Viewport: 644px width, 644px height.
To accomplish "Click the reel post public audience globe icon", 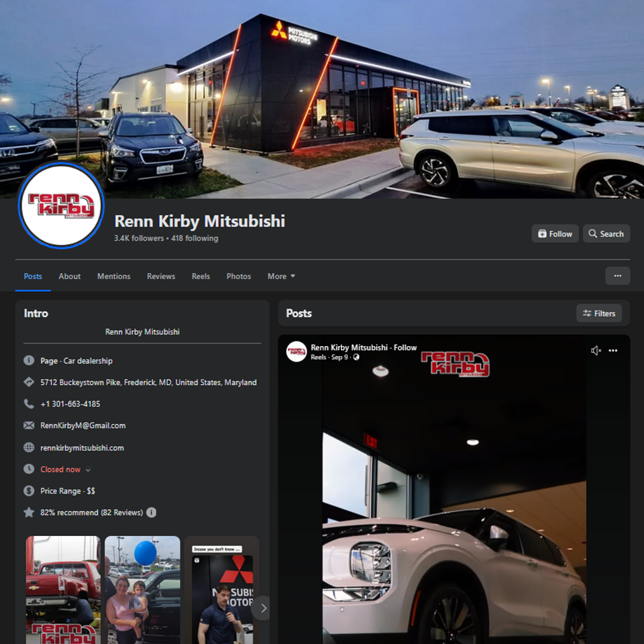I will pos(356,358).
